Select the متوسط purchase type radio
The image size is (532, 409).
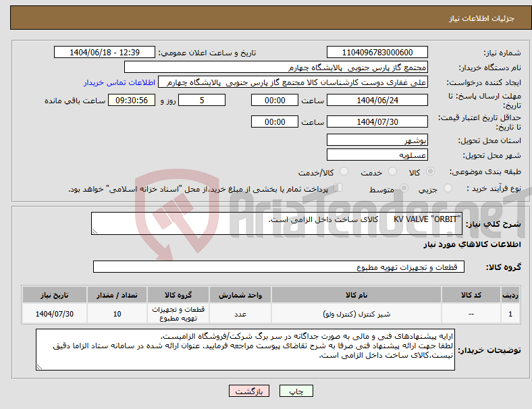click(x=404, y=188)
